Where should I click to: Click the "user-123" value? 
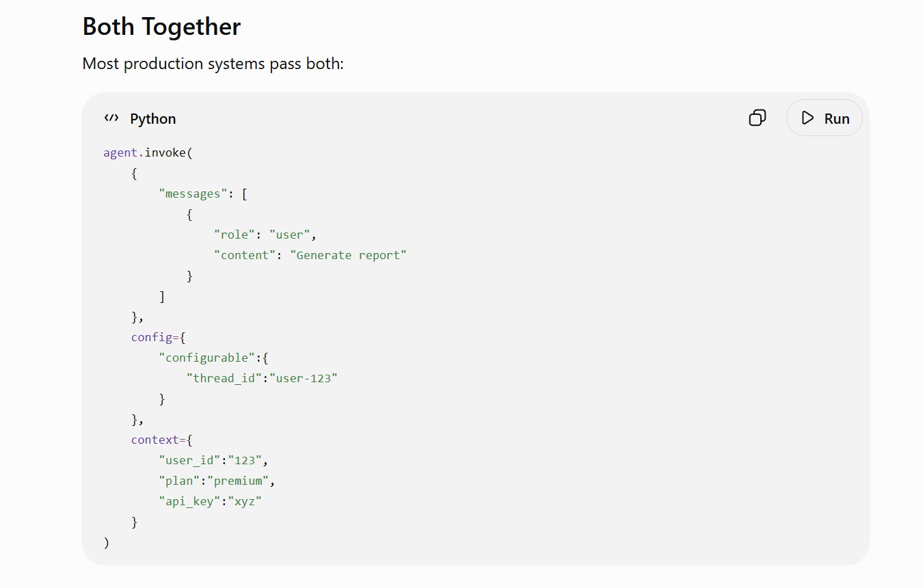tap(304, 378)
